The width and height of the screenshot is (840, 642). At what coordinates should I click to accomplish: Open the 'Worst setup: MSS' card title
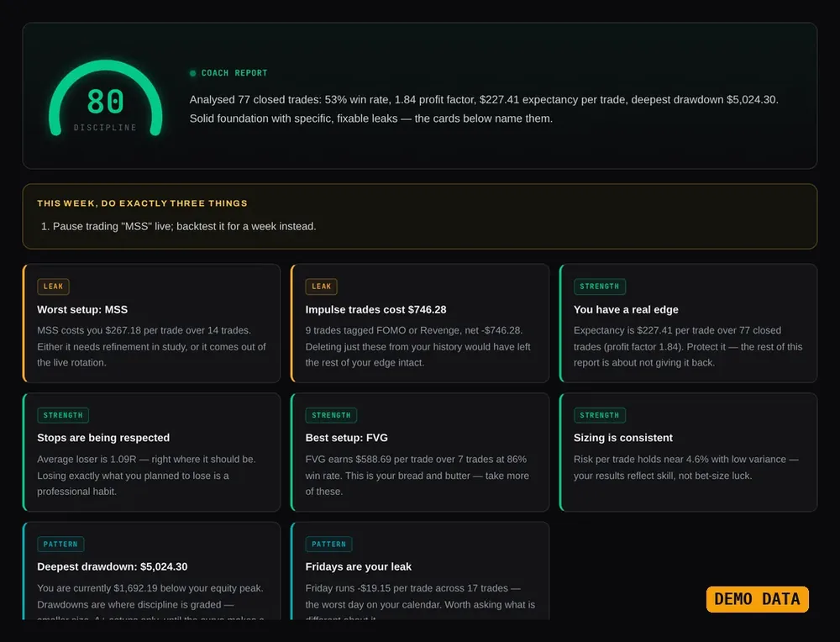pos(82,309)
